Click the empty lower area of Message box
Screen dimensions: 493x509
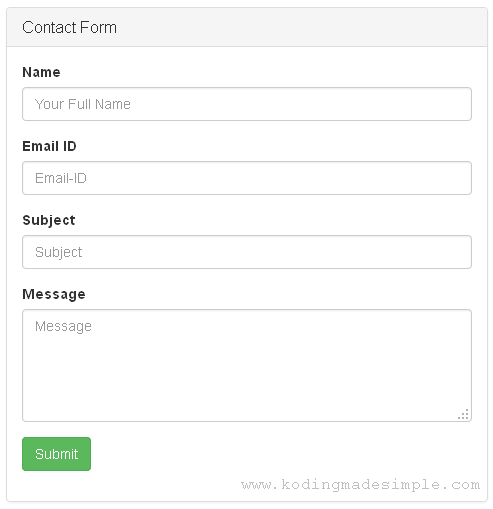pyautogui.click(x=247, y=390)
